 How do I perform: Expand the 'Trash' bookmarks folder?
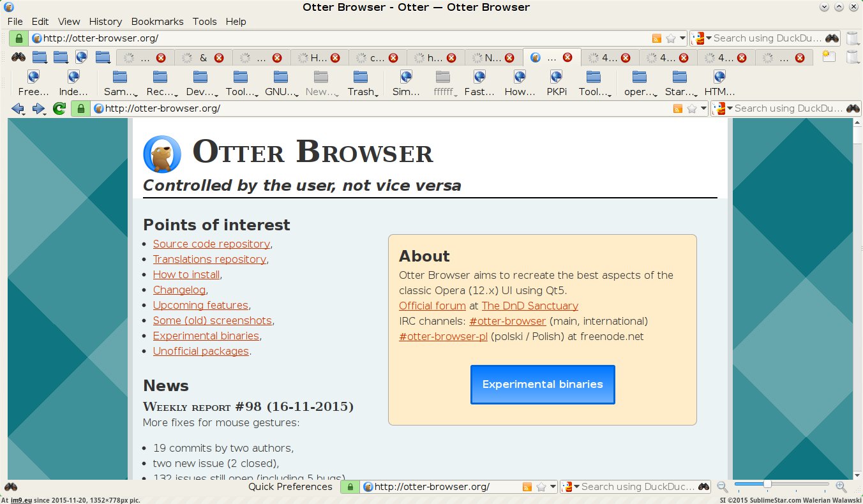(362, 84)
